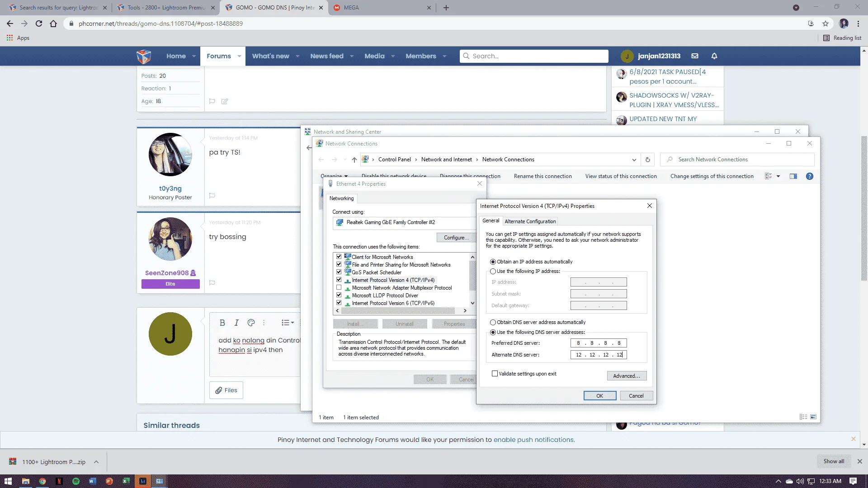This screenshot has width=868, height=488.
Task: Open Lightroom from the taskbar
Action: [x=143, y=481]
